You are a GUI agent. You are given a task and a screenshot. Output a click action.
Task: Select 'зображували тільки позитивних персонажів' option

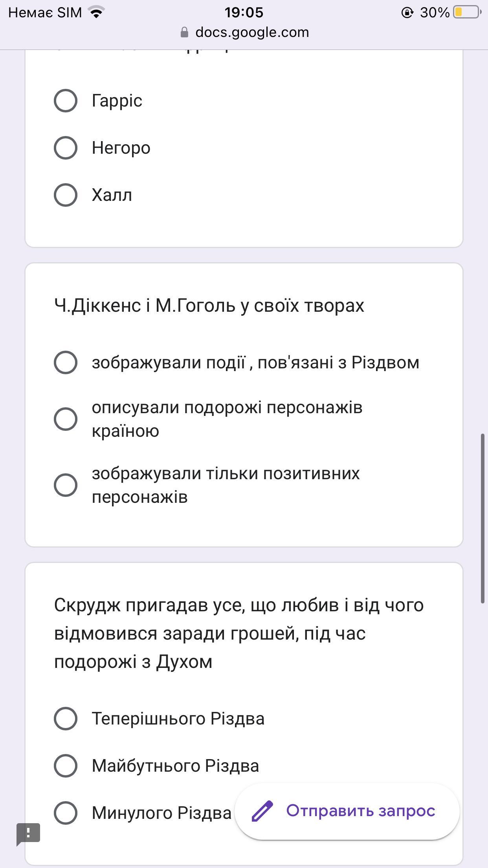(66, 485)
